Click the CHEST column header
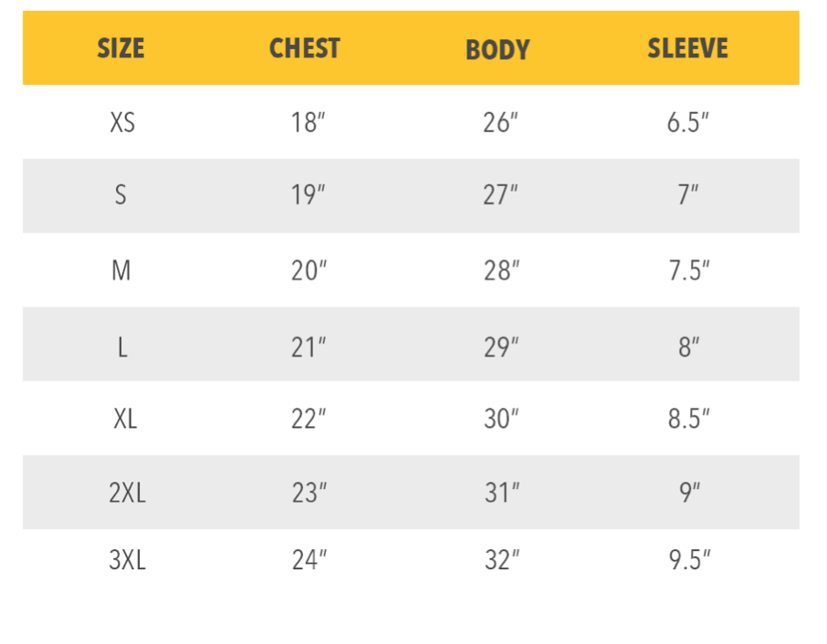This screenshot has width=827, height=644. tap(305, 48)
